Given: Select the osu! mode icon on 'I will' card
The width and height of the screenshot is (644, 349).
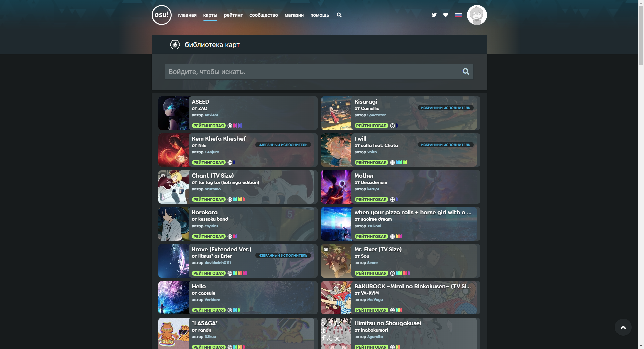Looking at the screenshot, I should tap(392, 162).
